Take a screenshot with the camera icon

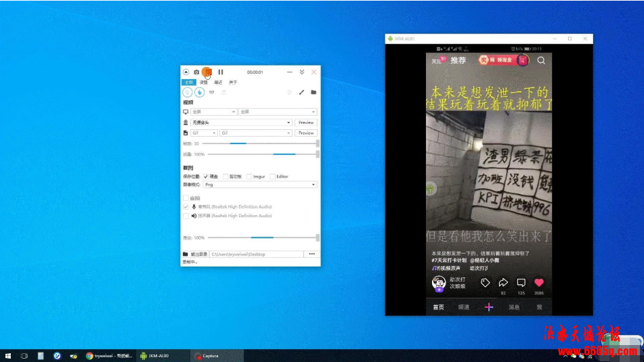(x=196, y=72)
